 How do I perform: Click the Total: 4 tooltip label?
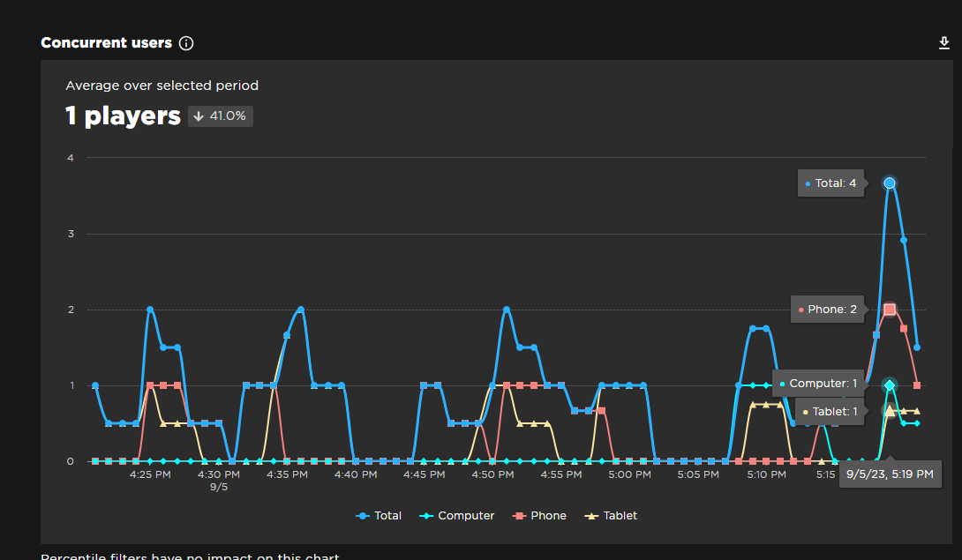coord(830,183)
